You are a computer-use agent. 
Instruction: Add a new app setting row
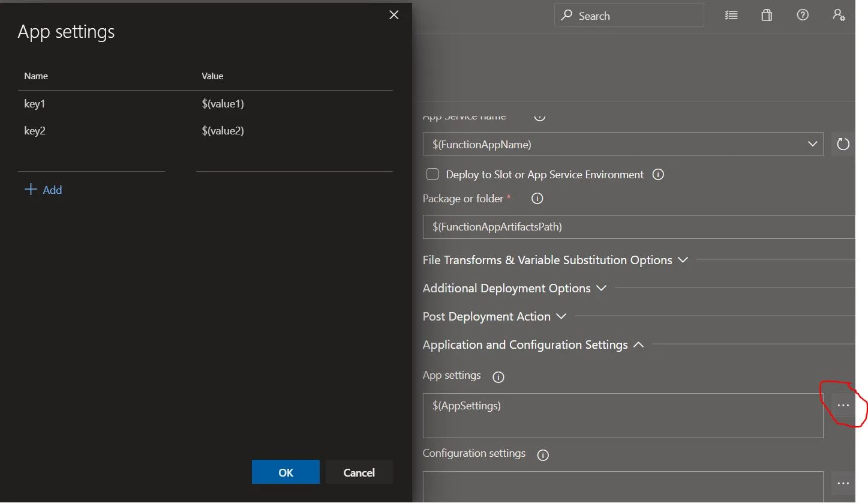click(x=43, y=190)
